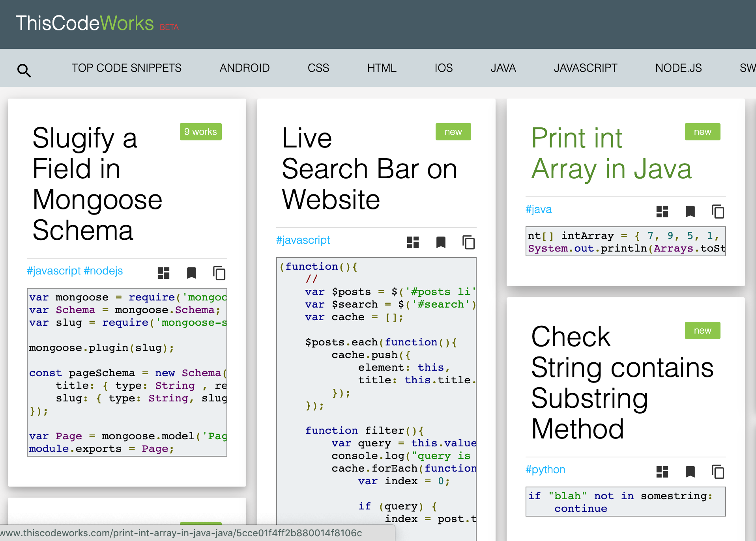756x541 pixels.
Task: Bookmark the Check String contains Substring snippet
Action: (x=690, y=472)
